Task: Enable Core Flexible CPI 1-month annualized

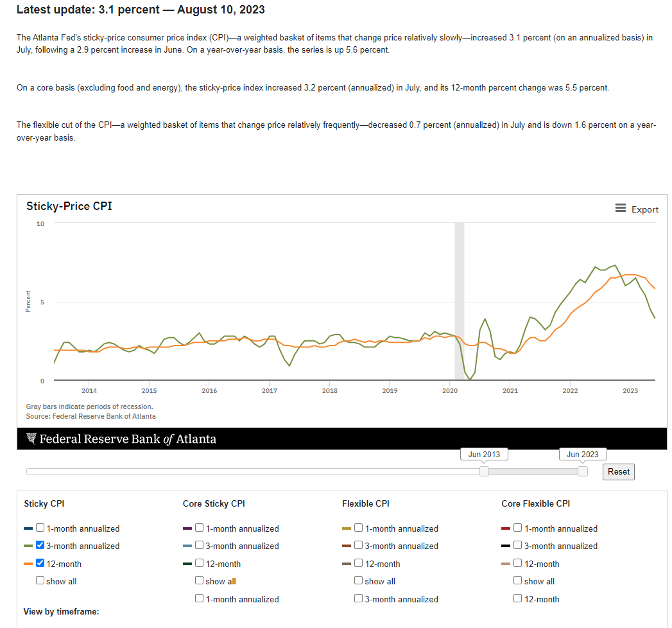Action: [x=518, y=528]
